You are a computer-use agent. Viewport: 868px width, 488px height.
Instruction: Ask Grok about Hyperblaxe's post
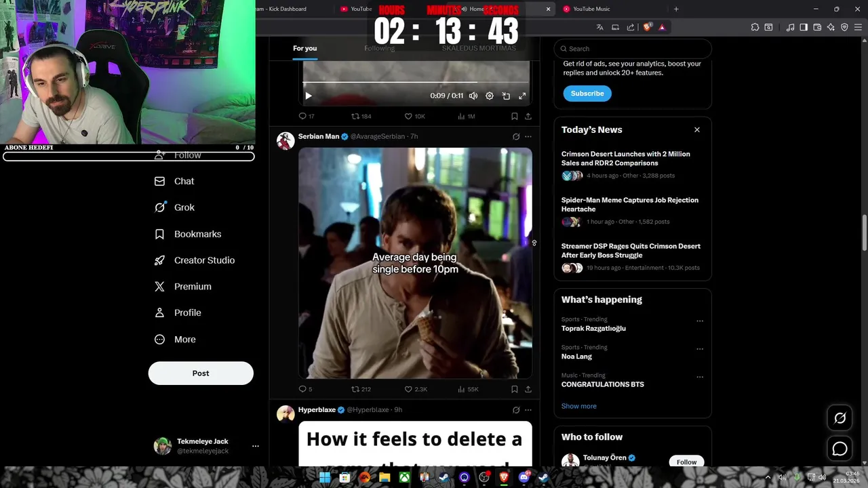click(x=516, y=410)
